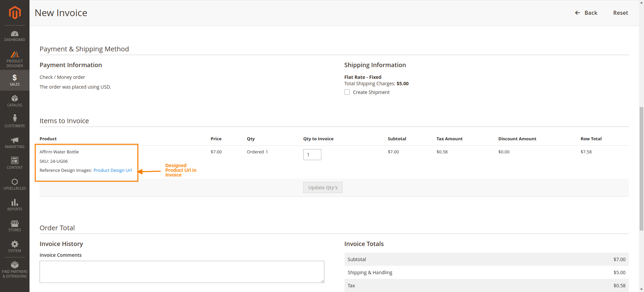
Task: Click the Reset button
Action: (621, 13)
